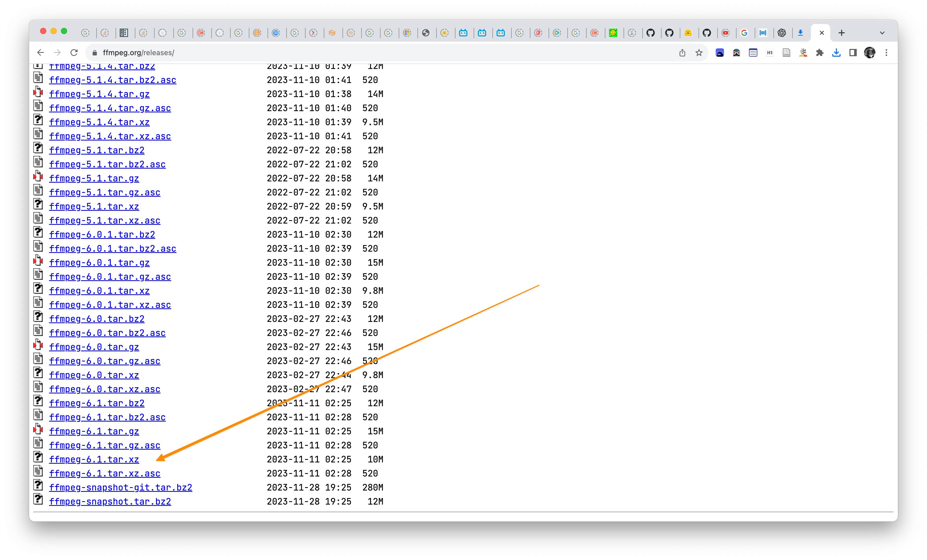Open Chrome three-dot menu
This screenshot has width=927, height=560.
(x=886, y=53)
